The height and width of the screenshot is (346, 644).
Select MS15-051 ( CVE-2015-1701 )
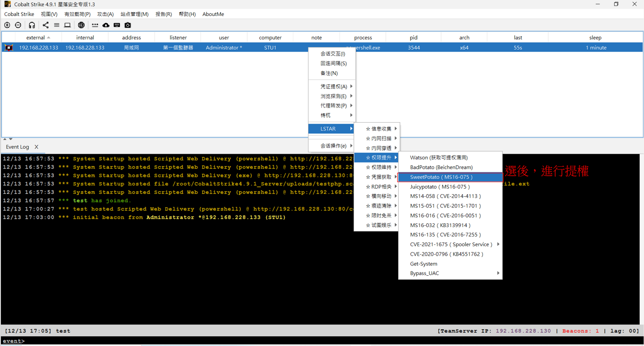(x=450, y=206)
